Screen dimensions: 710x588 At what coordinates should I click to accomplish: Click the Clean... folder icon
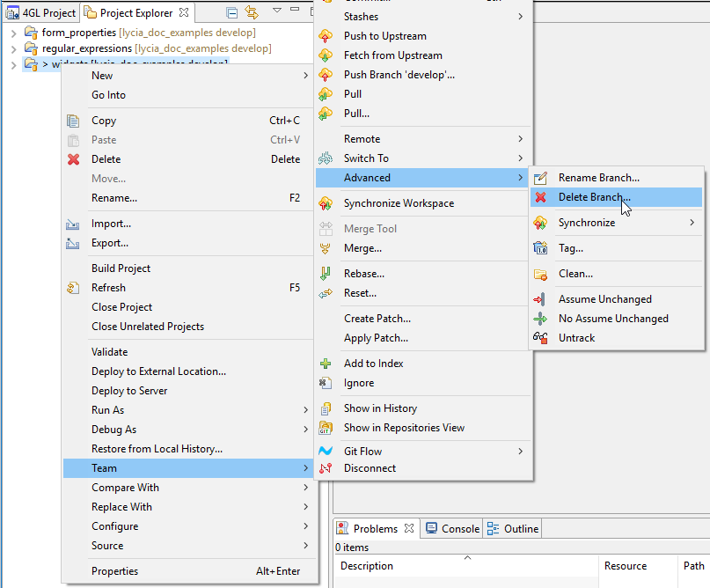click(541, 274)
